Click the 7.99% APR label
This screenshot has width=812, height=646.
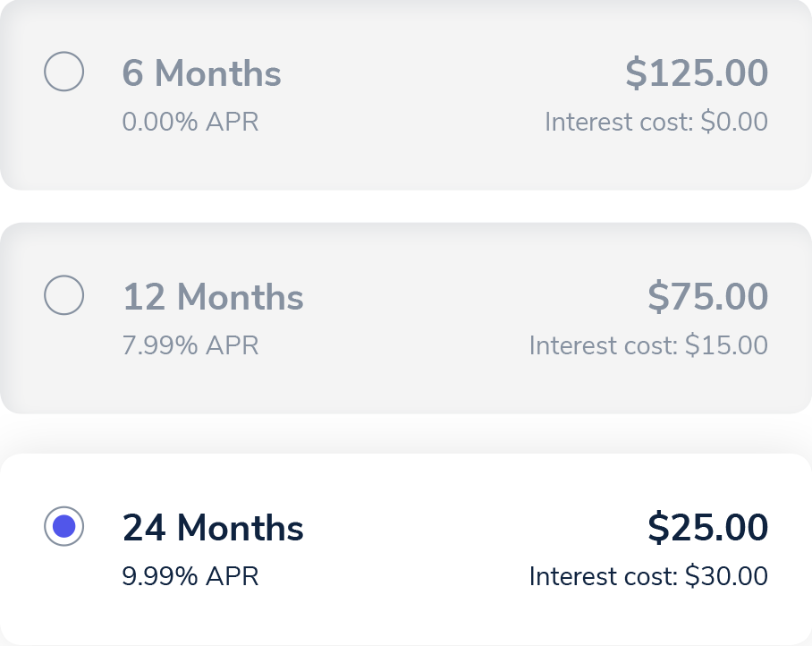[190, 345]
